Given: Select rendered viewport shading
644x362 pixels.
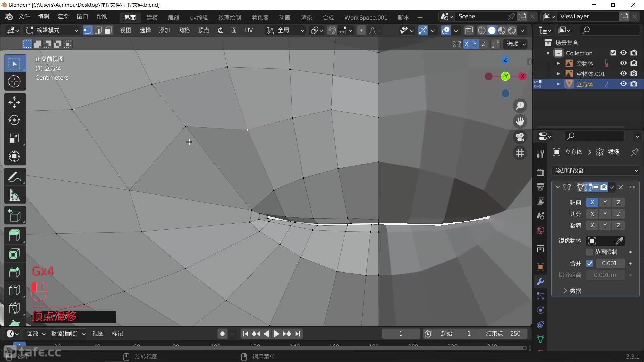Looking at the screenshot, I should (x=512, y=31).
